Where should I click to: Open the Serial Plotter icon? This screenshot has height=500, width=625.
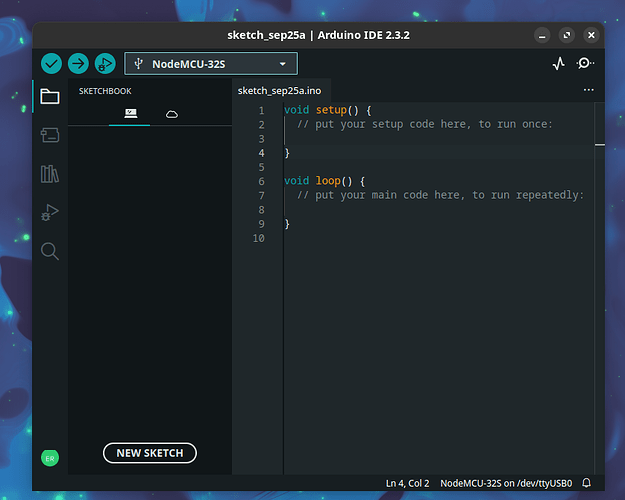tap(559, 63)
